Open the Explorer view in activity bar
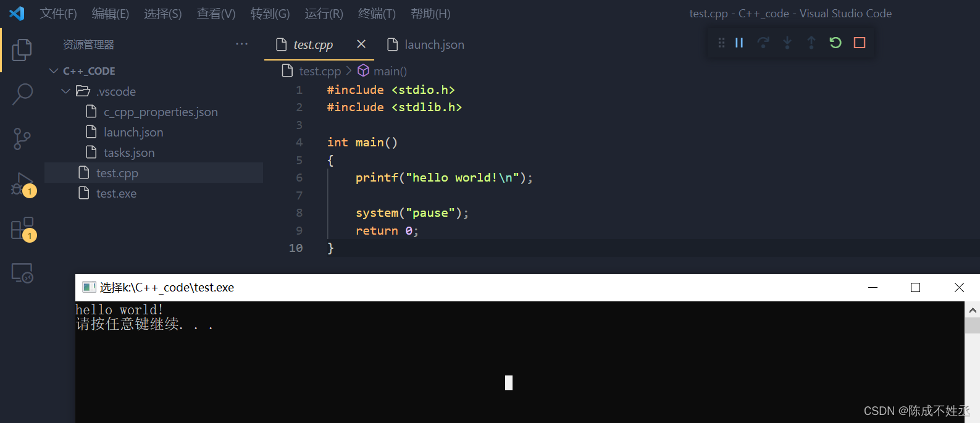Viewport: 980px width, 423px height. click(x=22, y=49)
